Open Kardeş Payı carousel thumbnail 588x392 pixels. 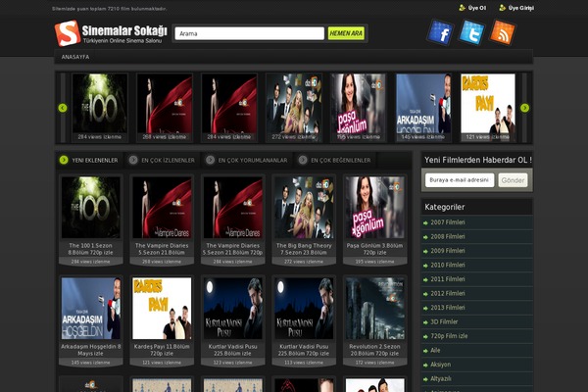click(488, 107)
